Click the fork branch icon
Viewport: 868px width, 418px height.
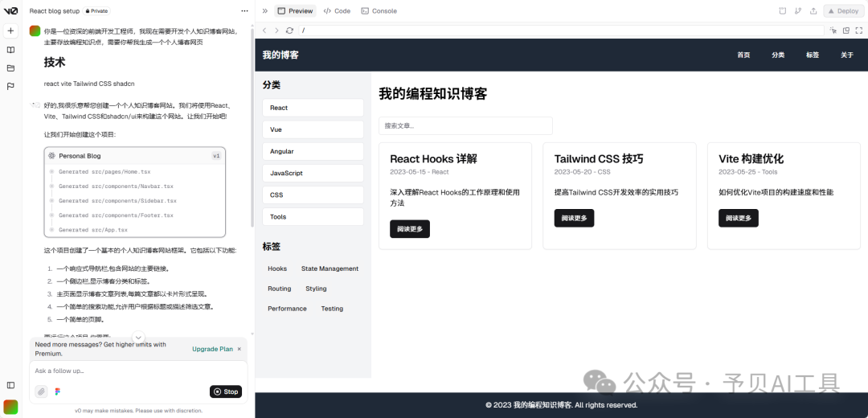pyautogui.click(x=798, y=10)
